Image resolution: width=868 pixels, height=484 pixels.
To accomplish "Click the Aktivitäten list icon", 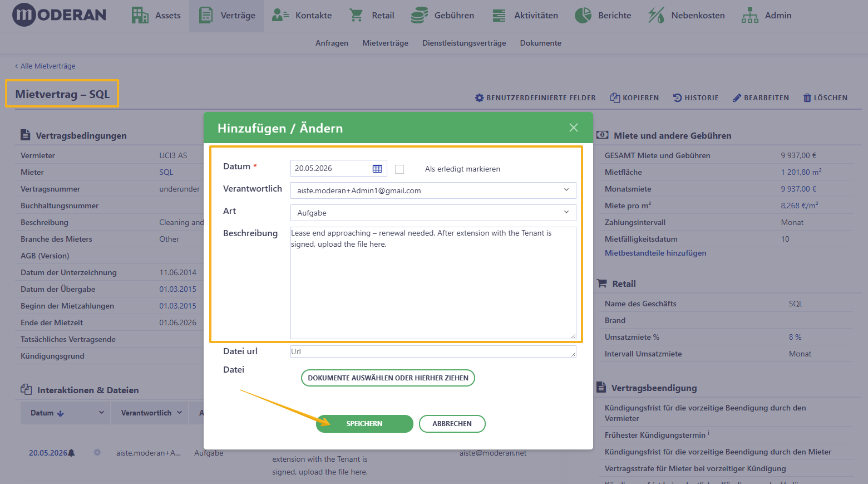I will coord(499,15).
